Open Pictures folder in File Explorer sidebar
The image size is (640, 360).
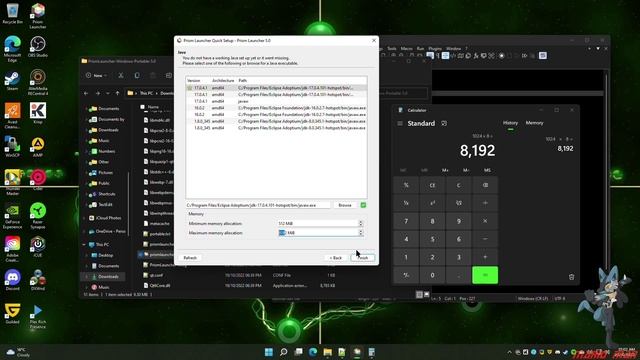(x=105, y=172)
